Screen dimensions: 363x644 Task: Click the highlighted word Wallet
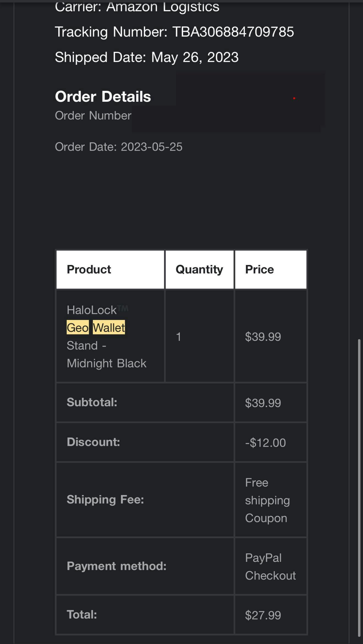109,327
